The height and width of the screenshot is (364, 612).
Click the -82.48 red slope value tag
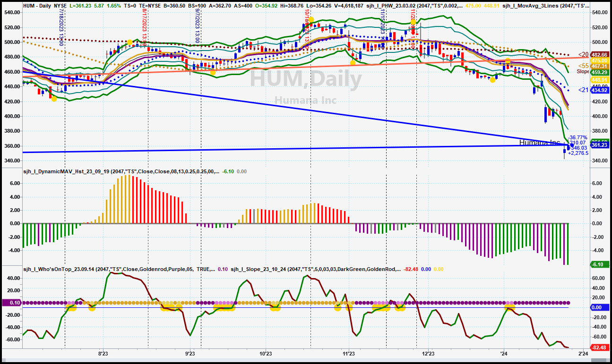599,347
